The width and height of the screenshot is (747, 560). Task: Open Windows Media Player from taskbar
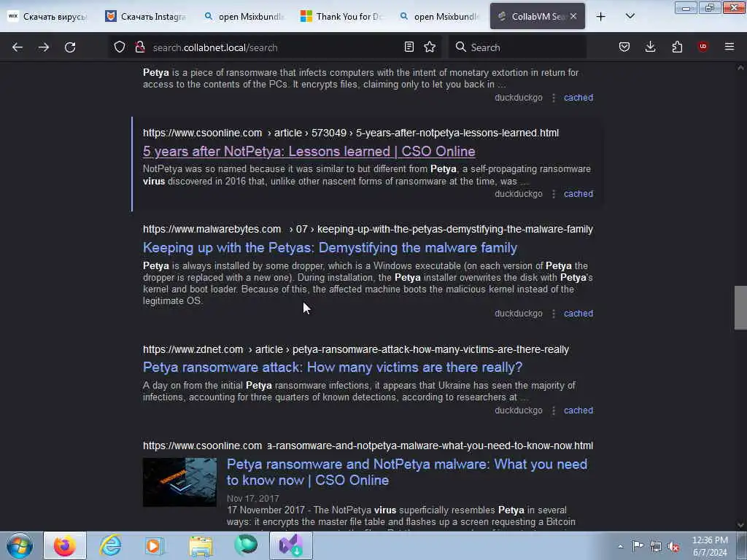coord(155,545)
